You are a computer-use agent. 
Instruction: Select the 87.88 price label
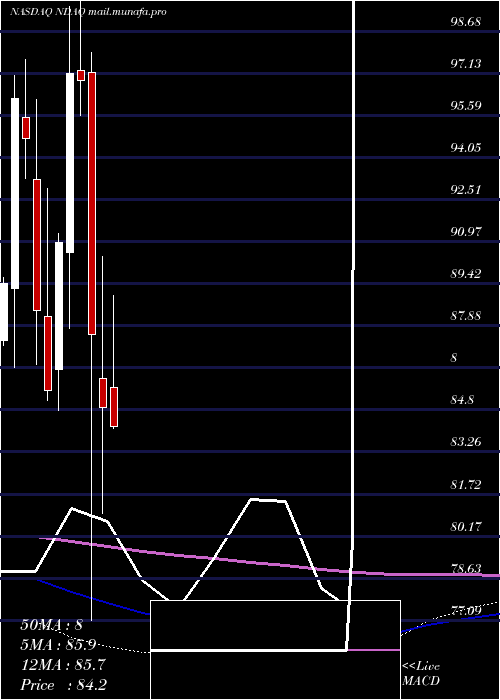[x=466, y=316]
